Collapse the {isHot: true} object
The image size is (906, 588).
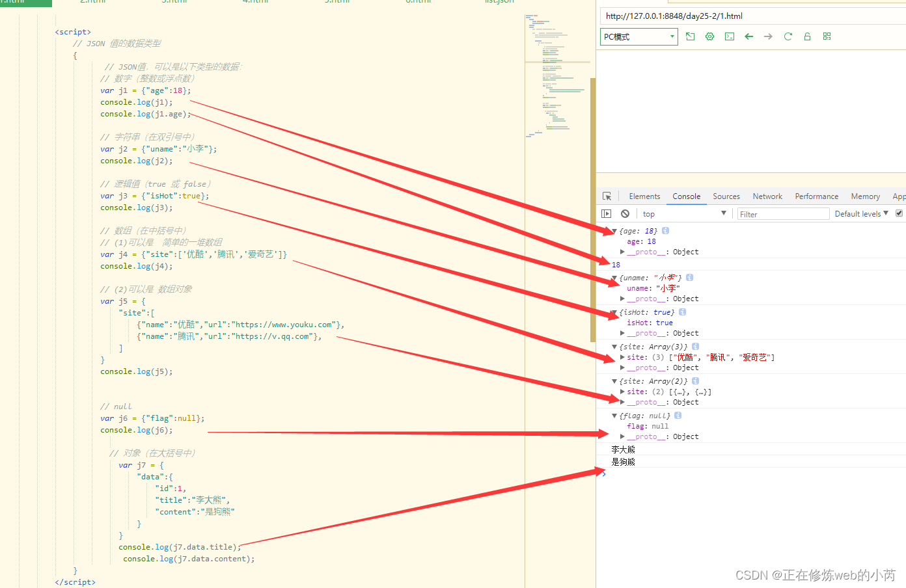pos(614,312)
